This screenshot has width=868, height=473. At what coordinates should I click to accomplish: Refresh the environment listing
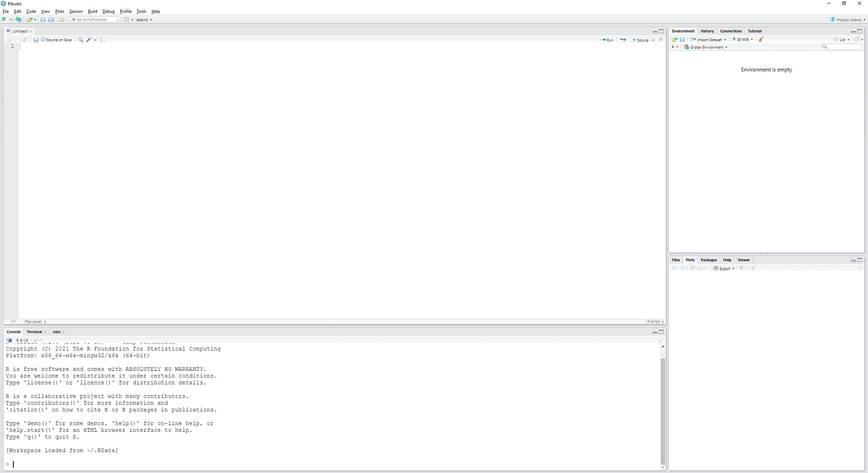pos(856,40)
